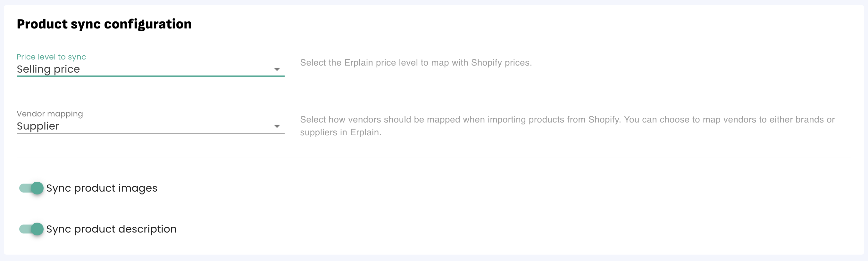
Task: Expand the Vendor mapping dropdown arrow
Action: point(277,126)
